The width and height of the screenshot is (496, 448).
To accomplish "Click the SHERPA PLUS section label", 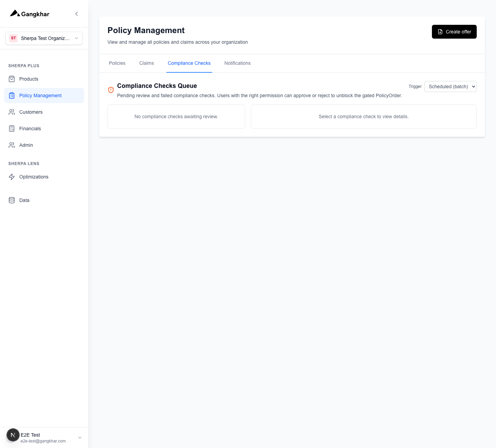I will click(x=24, y=66).
